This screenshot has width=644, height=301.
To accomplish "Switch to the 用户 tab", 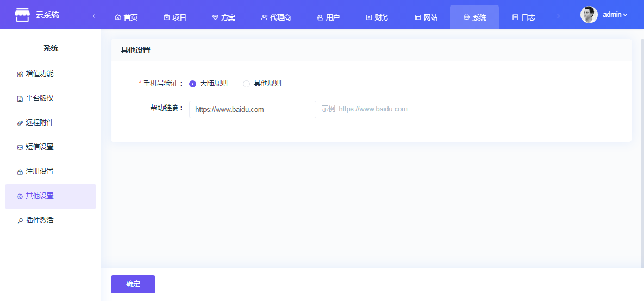I will (329, 17).
